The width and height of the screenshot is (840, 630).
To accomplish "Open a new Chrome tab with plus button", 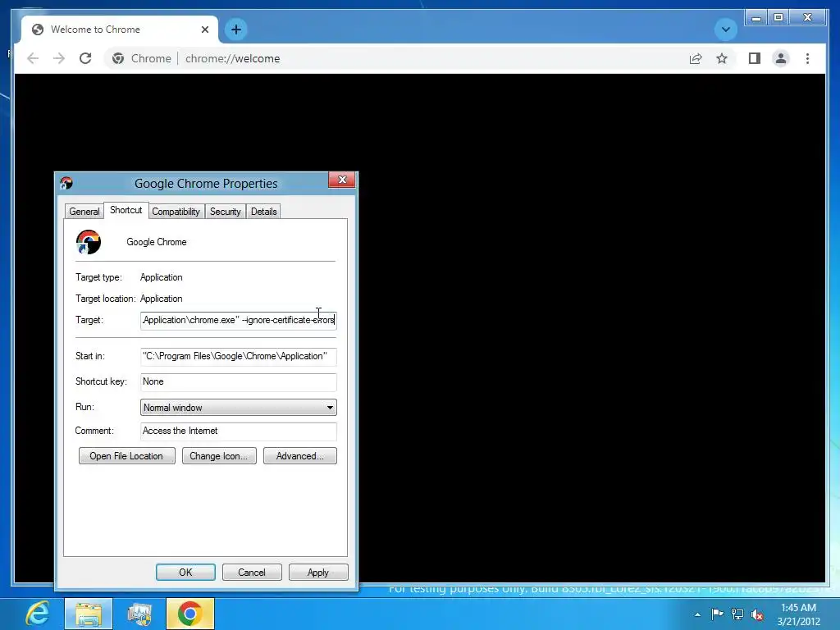I will [x=235, y=30].
